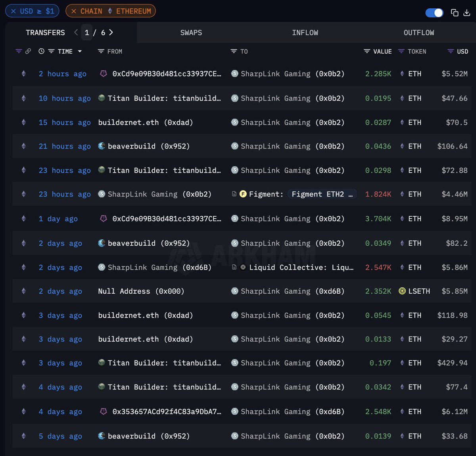Open transaction dated 10 hours ago
Screen dimensions: 476x456
coord(65,98)
